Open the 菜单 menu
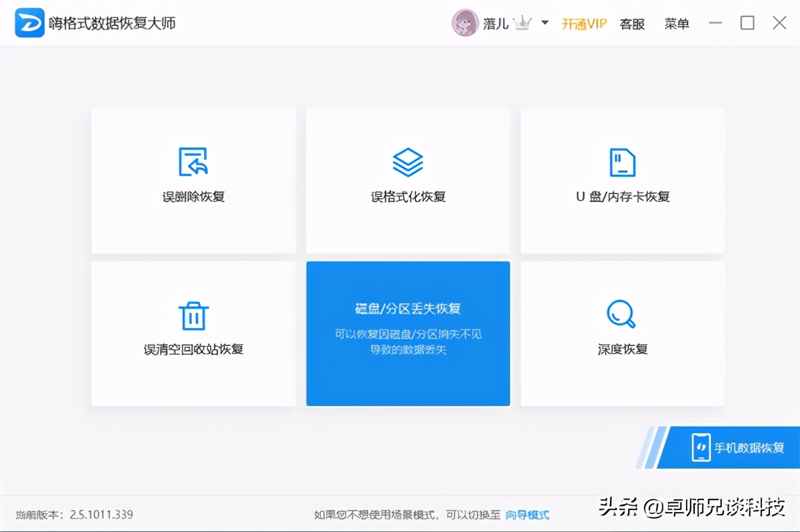Viewport: 800px width, 532px height. point(677,23)
